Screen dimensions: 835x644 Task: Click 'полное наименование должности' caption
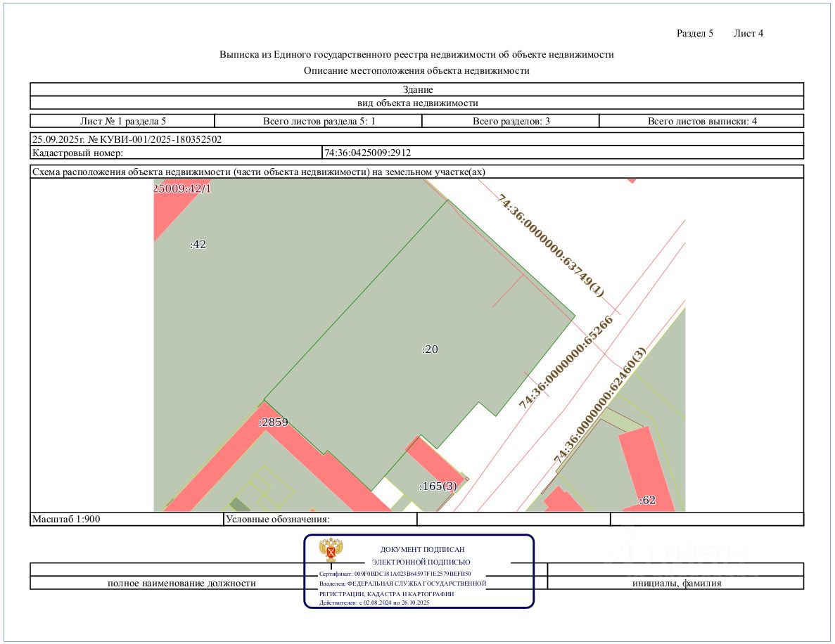(181, 584)
